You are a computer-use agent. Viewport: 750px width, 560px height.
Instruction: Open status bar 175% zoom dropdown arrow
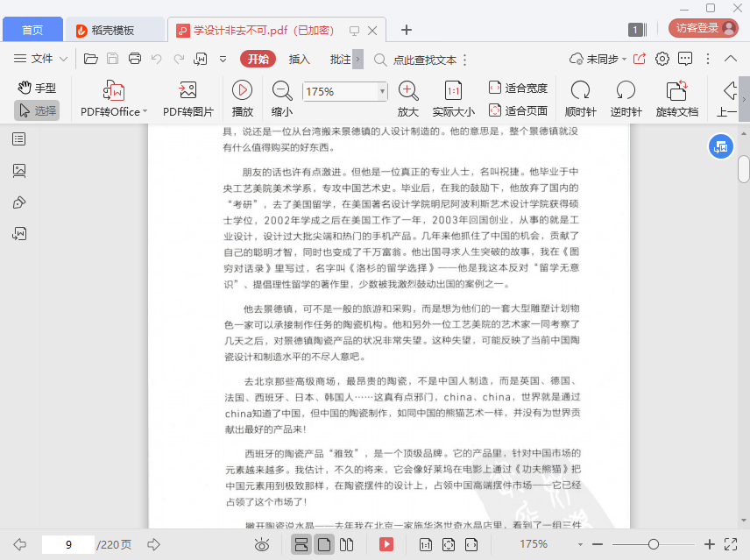pyautogui.click(x=580, y=544)
